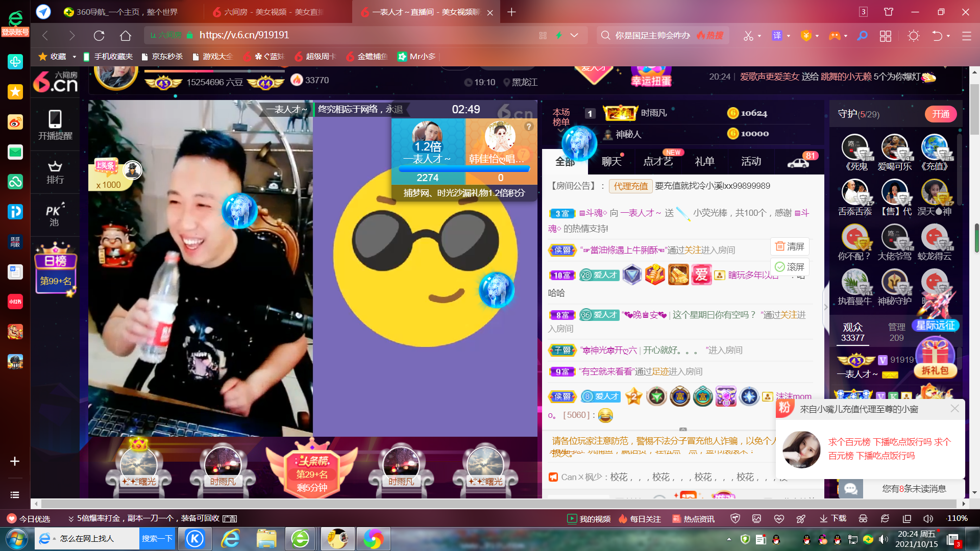This screenshot has width=980, height=551.
Task: Click the 代理充值 button in announcement
Action: click(630, 186)
